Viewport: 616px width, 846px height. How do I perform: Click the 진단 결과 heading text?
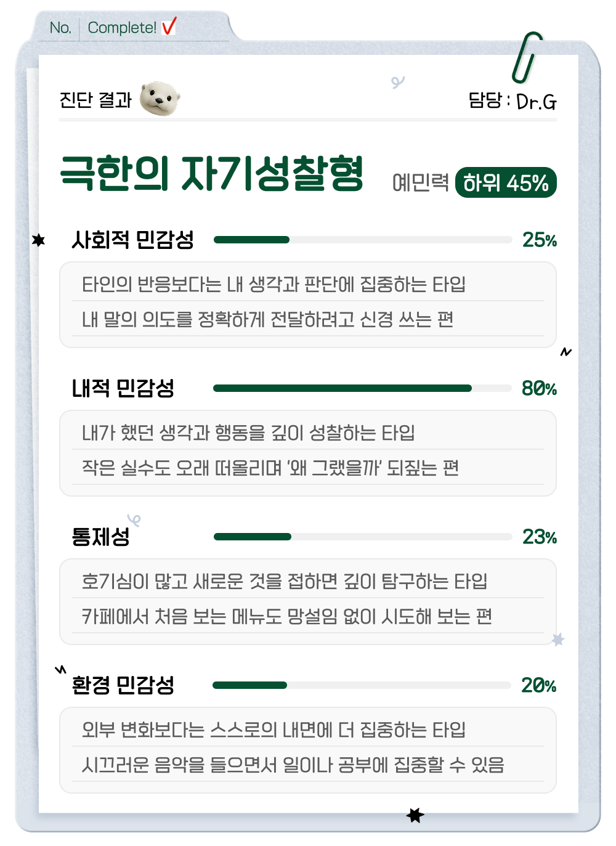coord(95,100)
